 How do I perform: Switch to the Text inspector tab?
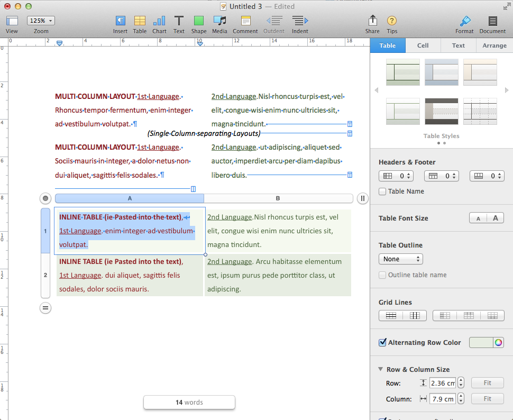[458, 45]
